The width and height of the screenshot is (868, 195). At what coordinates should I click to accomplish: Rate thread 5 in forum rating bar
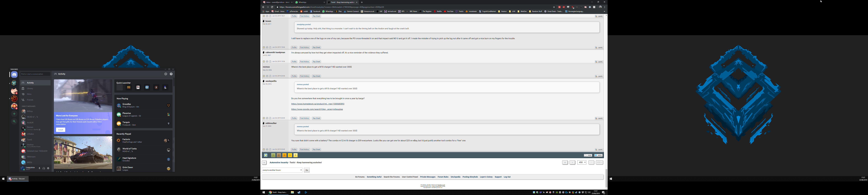pos(296,155)
